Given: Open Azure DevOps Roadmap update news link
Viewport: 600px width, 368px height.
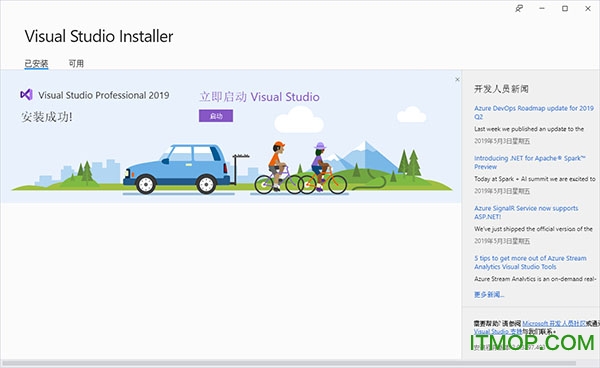Looking at the screenshot, I should click(x=534, y=112).
